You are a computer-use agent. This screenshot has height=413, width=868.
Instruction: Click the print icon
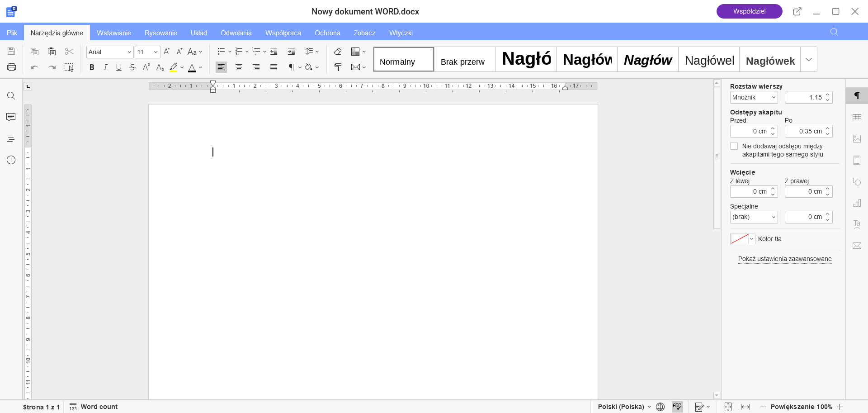point(12,67)
